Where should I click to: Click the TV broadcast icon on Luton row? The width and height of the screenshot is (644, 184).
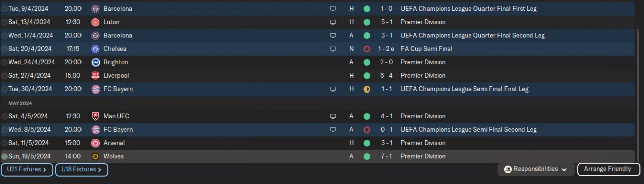pyautogui.click(x=332, y=22)
